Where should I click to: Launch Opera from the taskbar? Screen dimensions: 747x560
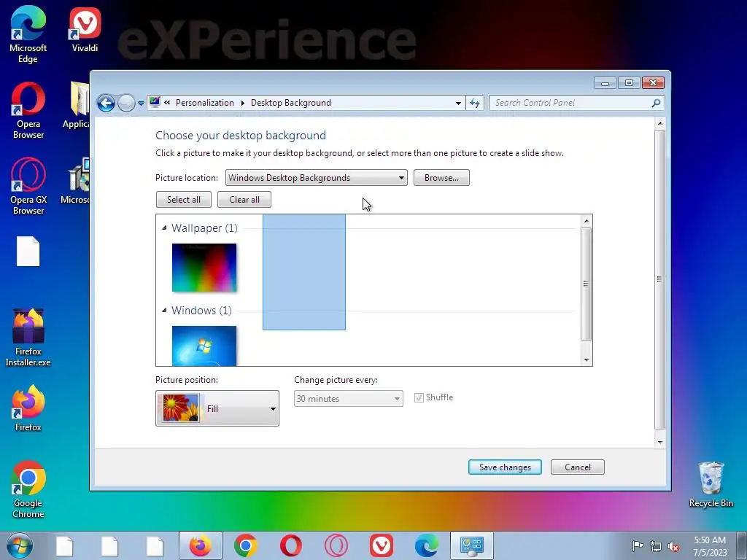291,545
